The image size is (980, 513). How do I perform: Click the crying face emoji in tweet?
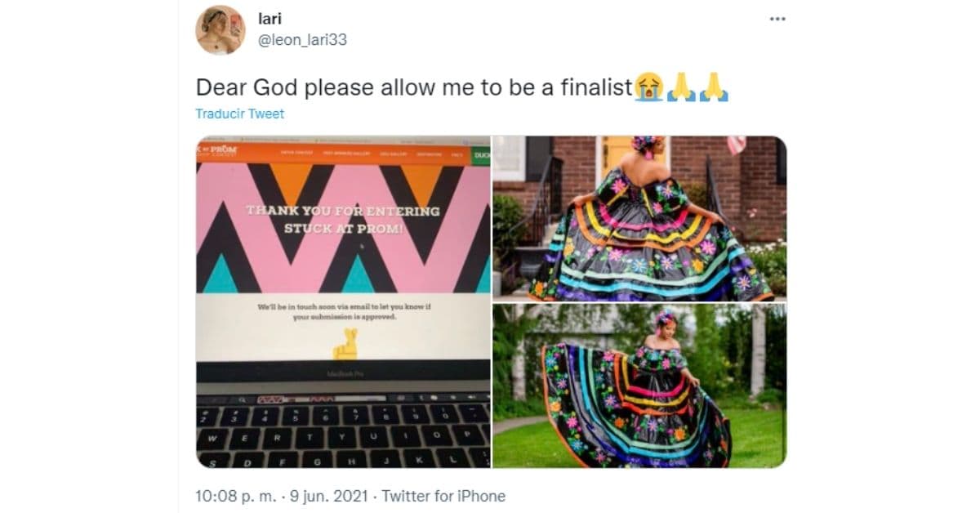click(648, 87)
